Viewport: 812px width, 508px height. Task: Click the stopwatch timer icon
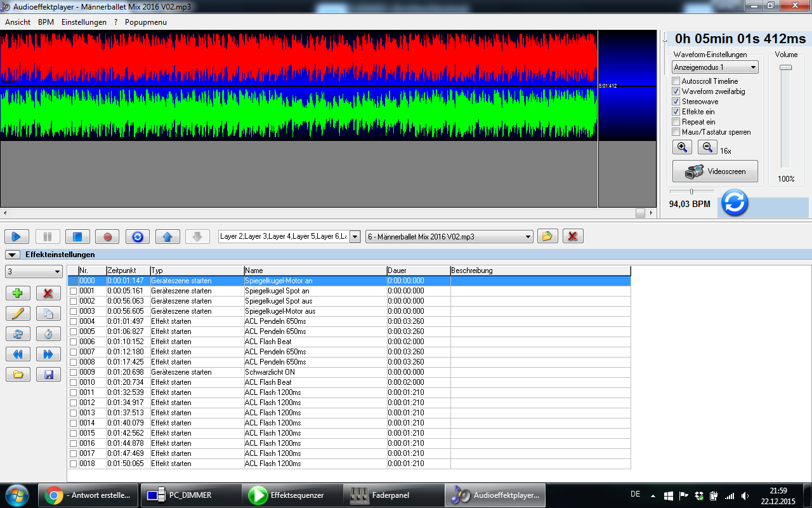pyautogui.click(x=48, y=333)
